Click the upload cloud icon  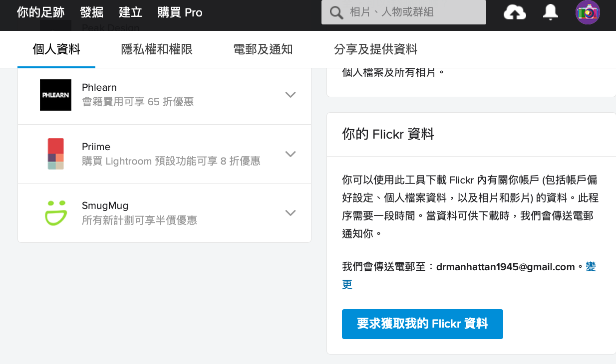[x=515, y=12]
